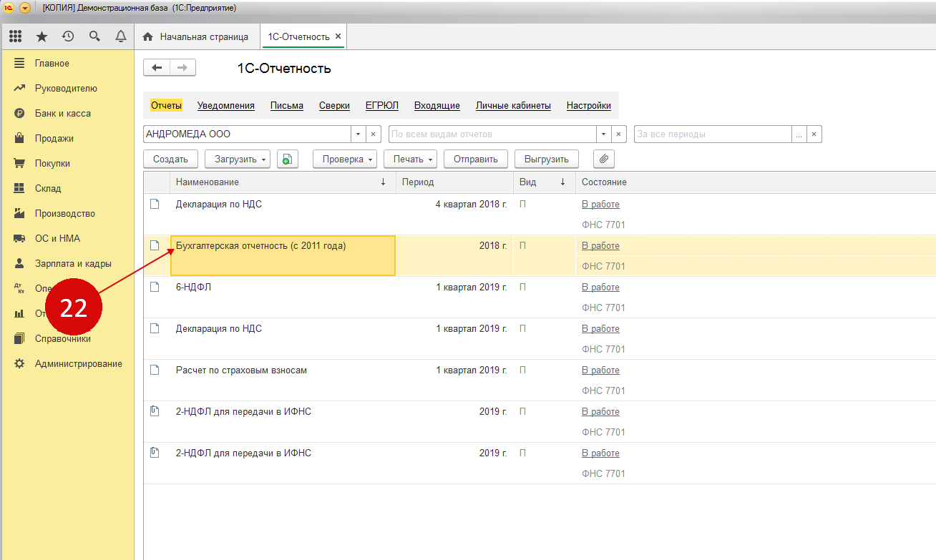Clear the period filter

pos(814,134)
